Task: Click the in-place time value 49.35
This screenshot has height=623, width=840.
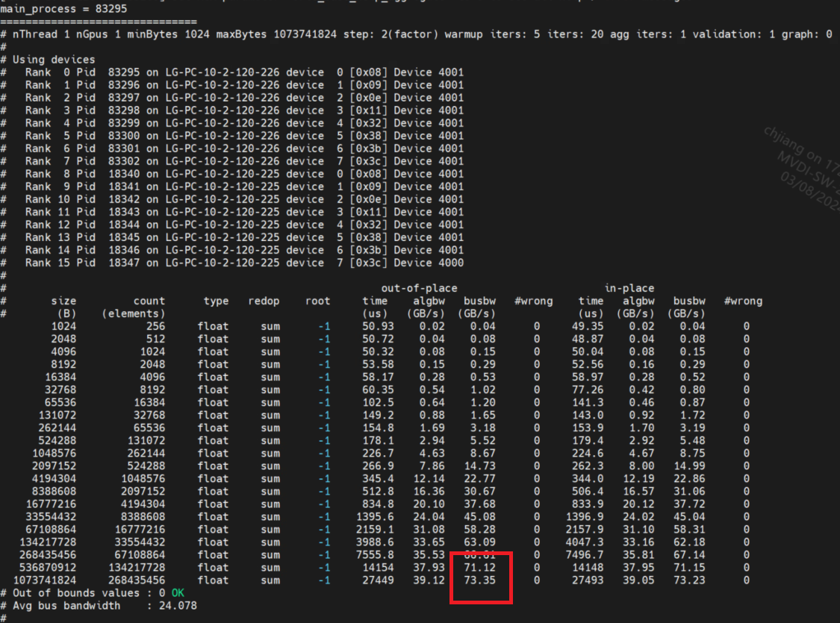Action: click(x=588, y=327)
